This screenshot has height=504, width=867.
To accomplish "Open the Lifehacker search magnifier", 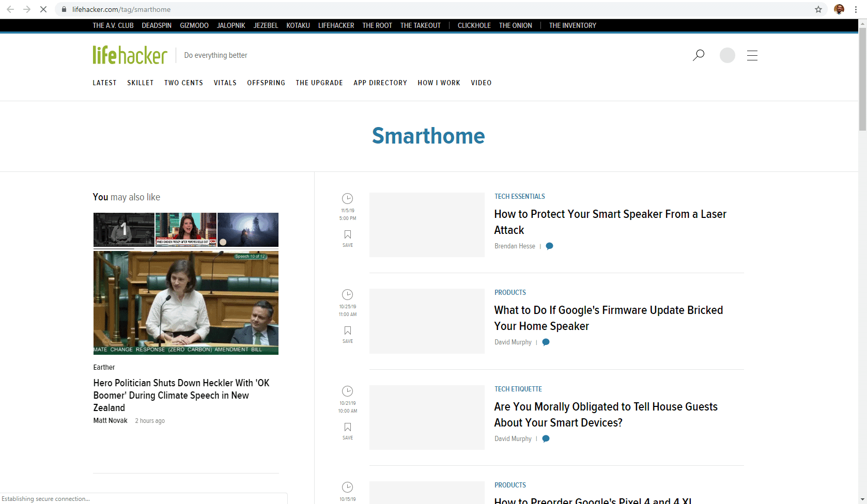I will [699, 55].
